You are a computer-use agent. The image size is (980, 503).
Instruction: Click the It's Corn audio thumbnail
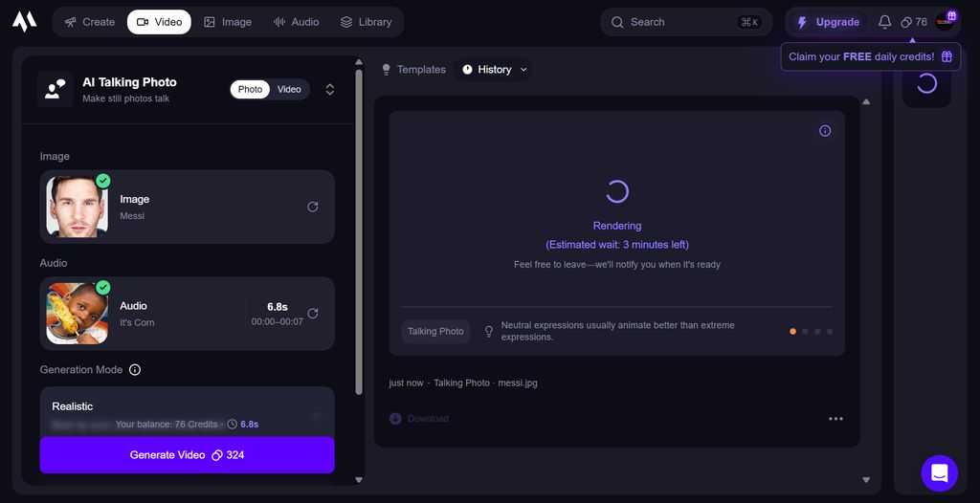pos(77,314)
